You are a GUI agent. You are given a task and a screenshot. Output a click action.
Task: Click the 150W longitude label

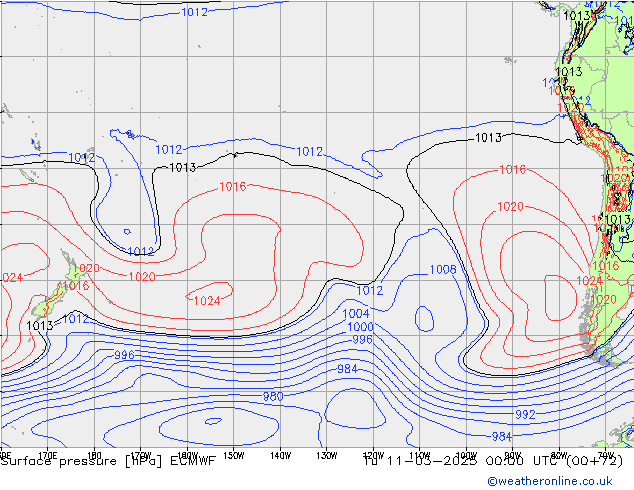[234, 456]
